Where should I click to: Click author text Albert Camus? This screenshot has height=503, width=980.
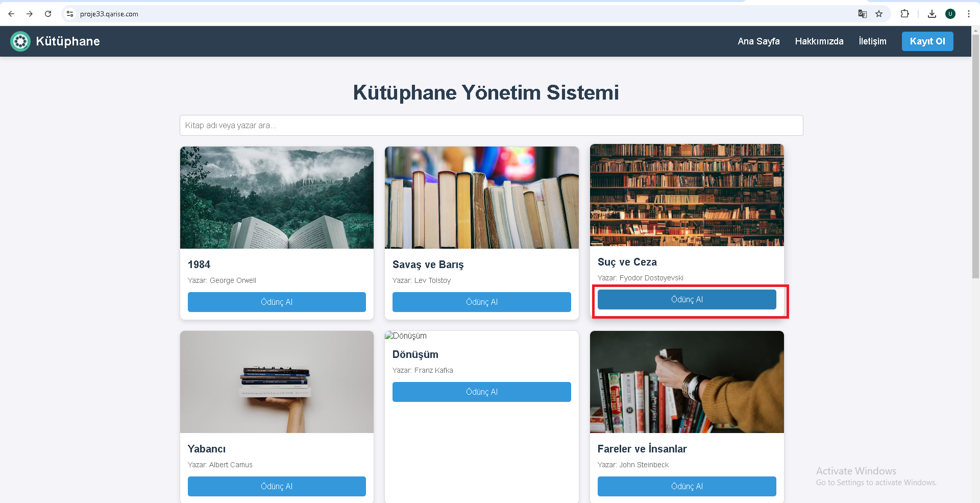[231, 465]
